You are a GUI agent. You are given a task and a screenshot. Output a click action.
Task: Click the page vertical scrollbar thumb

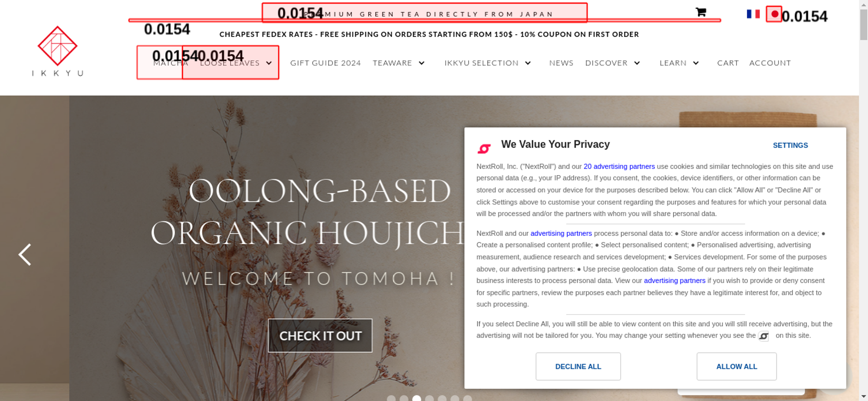(x=864, y=24)
